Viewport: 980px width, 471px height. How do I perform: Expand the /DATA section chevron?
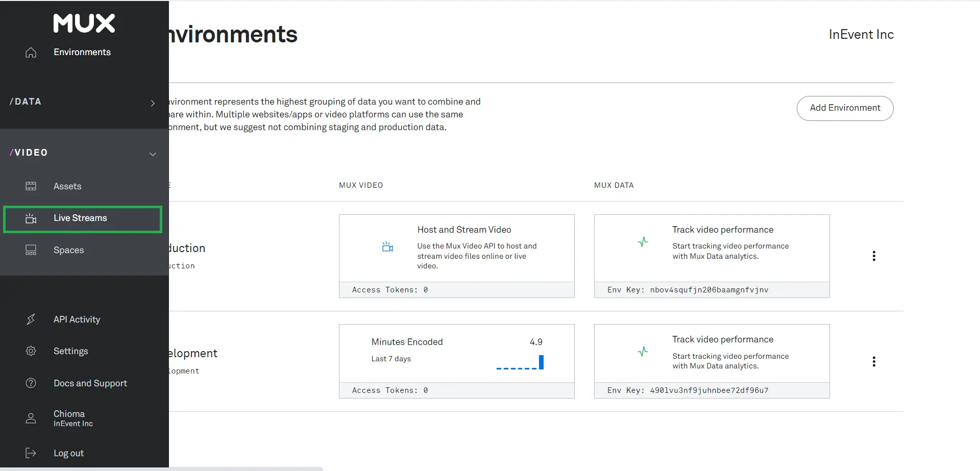153,103
